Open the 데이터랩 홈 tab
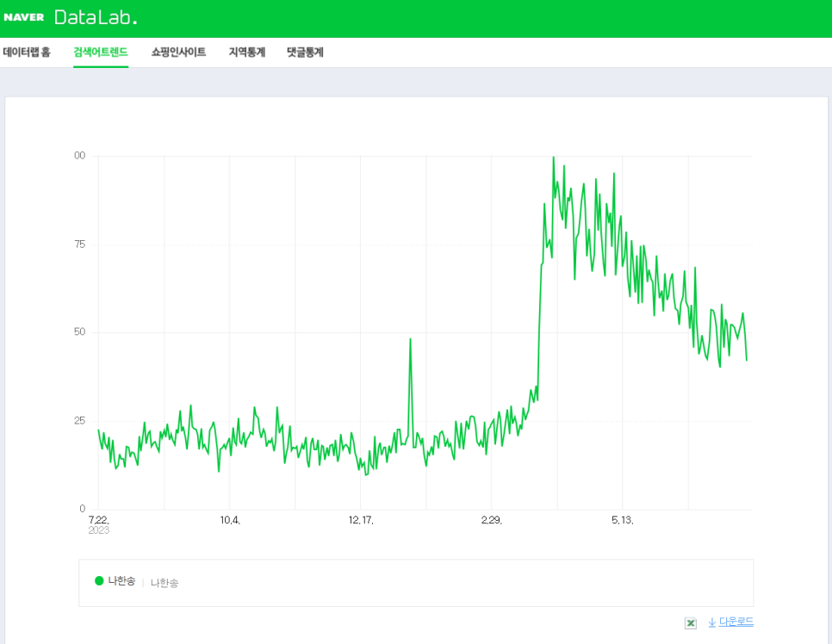This screenshot has width=832, height=644. [x=27, y=52]
